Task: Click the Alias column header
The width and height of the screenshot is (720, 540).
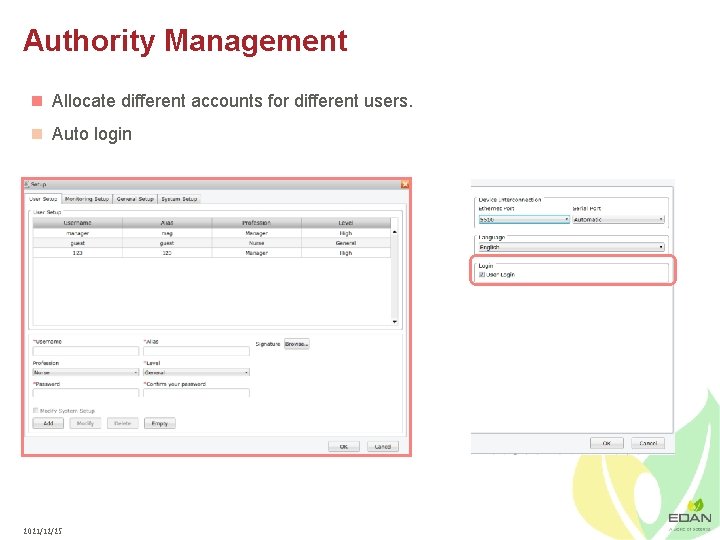Action: (x=167, y=223)
